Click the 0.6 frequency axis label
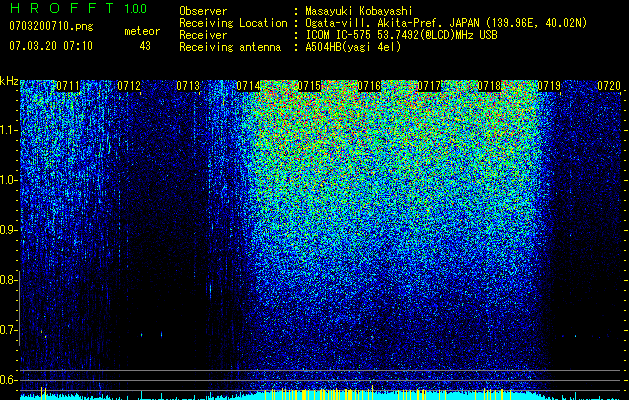Image resolution: width=629 pixels, height=400 pixels. coord(7,380)
